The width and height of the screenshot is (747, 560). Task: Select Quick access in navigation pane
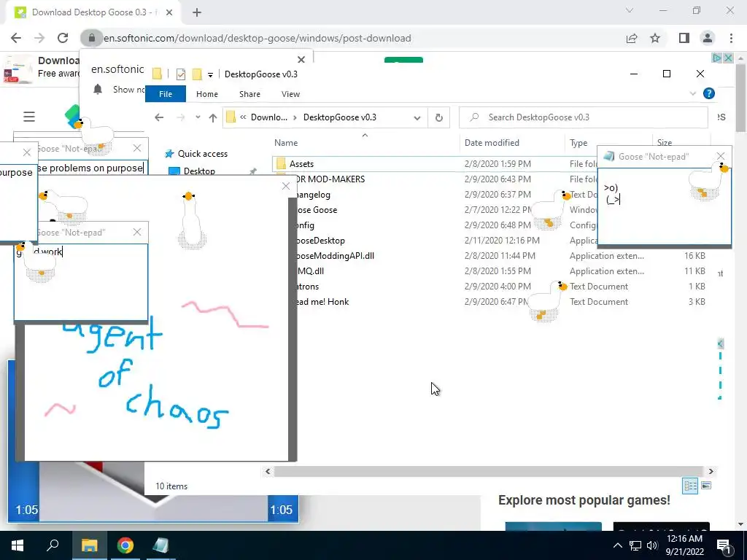203,153
